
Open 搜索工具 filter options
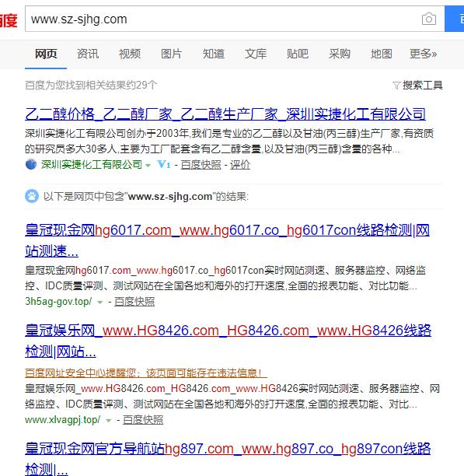coord(423,86)
